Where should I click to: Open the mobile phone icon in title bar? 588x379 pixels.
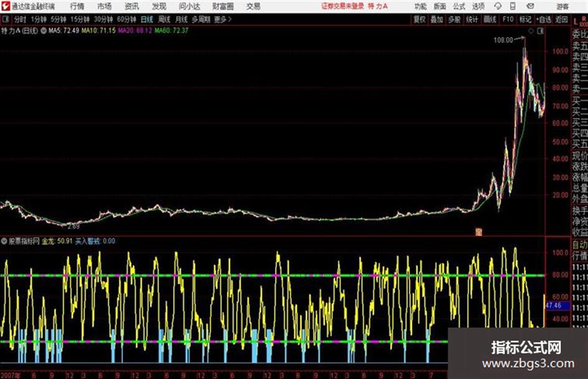tap(513, 6)
